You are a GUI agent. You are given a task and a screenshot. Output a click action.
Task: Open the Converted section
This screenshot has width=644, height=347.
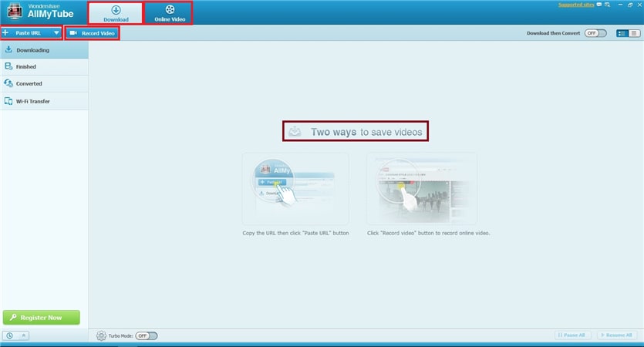click(44, 83)
